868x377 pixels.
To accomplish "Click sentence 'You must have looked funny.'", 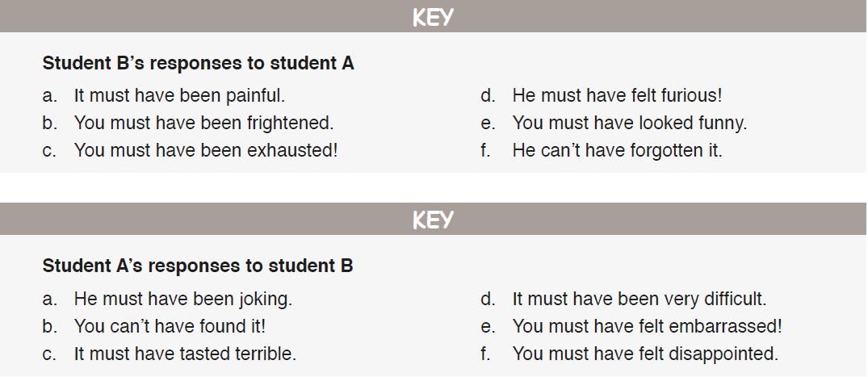I will click(630, 123).
